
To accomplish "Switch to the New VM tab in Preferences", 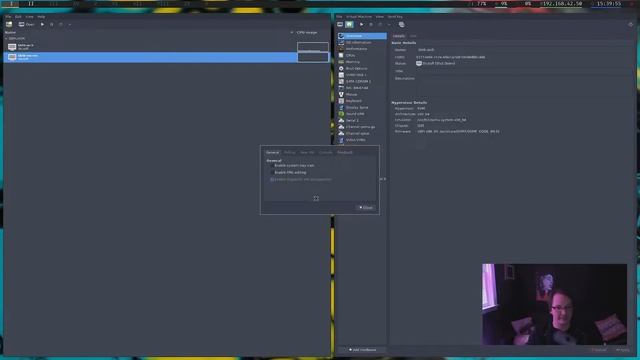I will coord(307,153).
